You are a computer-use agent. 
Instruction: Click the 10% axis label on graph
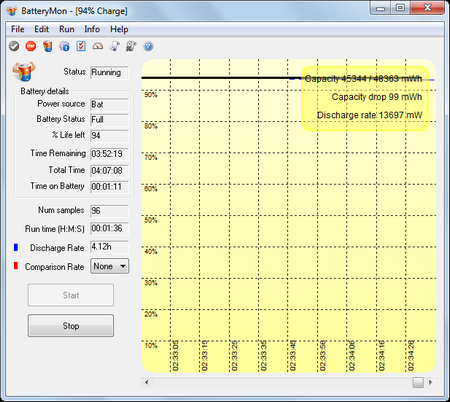pyautogui.click(x=151, y=345)
